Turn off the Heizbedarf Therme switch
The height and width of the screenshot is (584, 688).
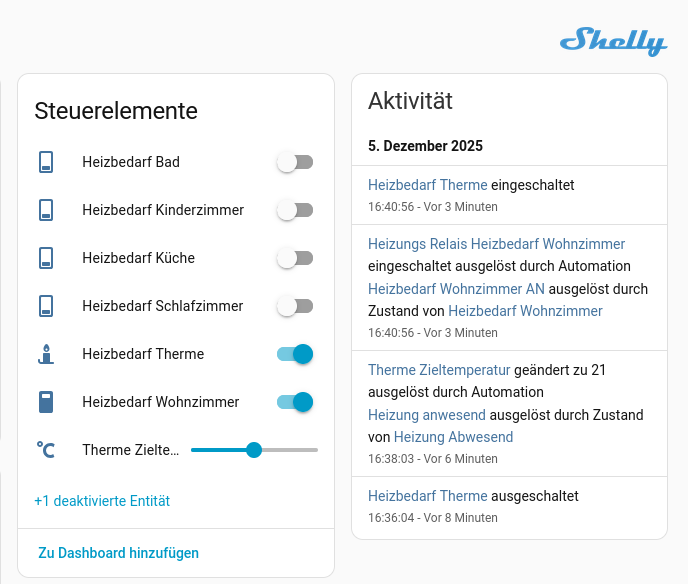tap(295, 354)
